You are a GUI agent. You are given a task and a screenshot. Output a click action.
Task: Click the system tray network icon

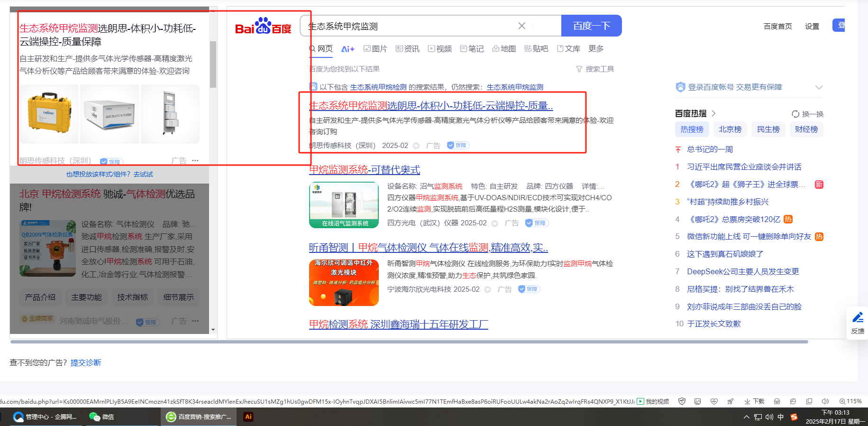point(758,417)
